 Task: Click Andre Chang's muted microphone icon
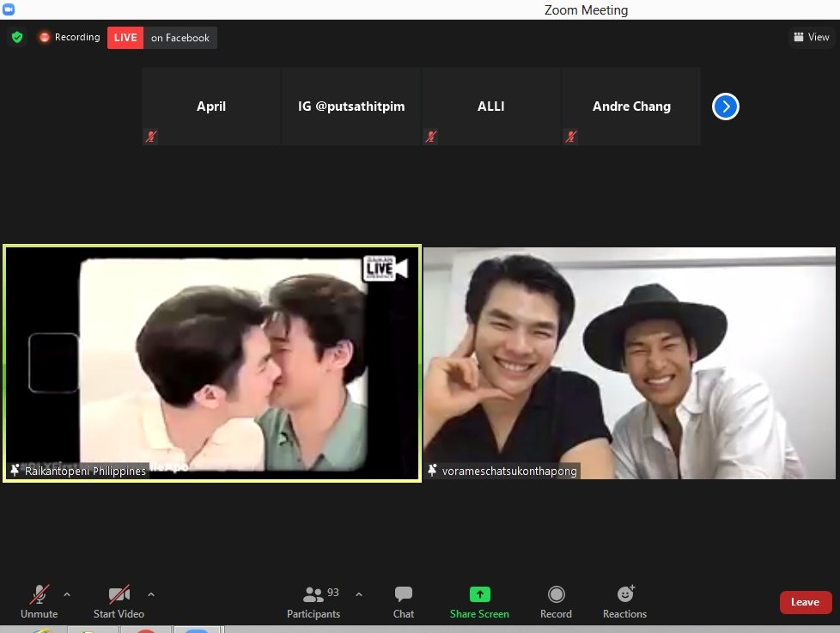click(570, 137)
